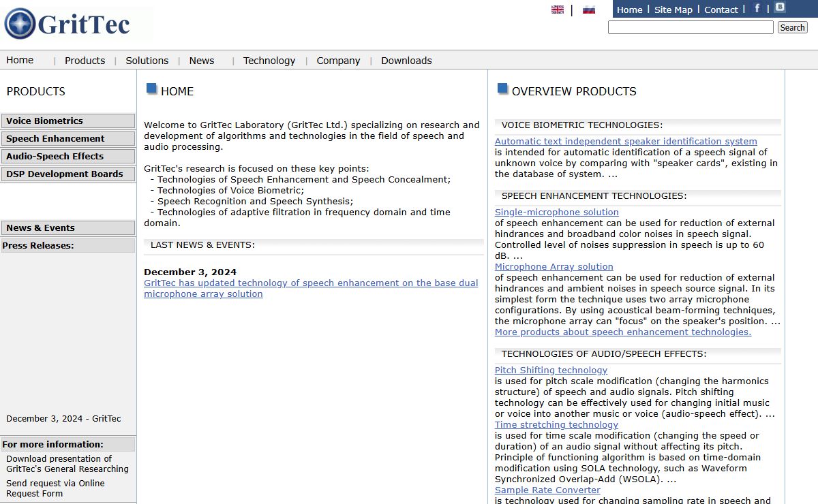Click into the search text field
This screenshot has width=818, height=504.
click(x=691, y=27)
